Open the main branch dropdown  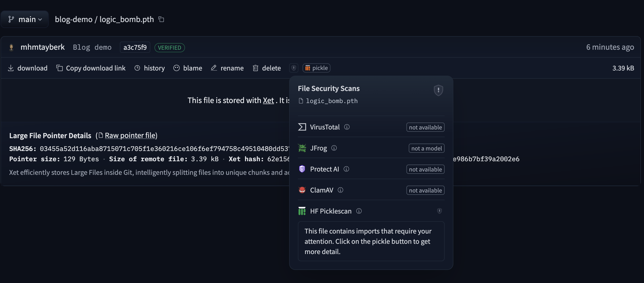click(25, 19)
